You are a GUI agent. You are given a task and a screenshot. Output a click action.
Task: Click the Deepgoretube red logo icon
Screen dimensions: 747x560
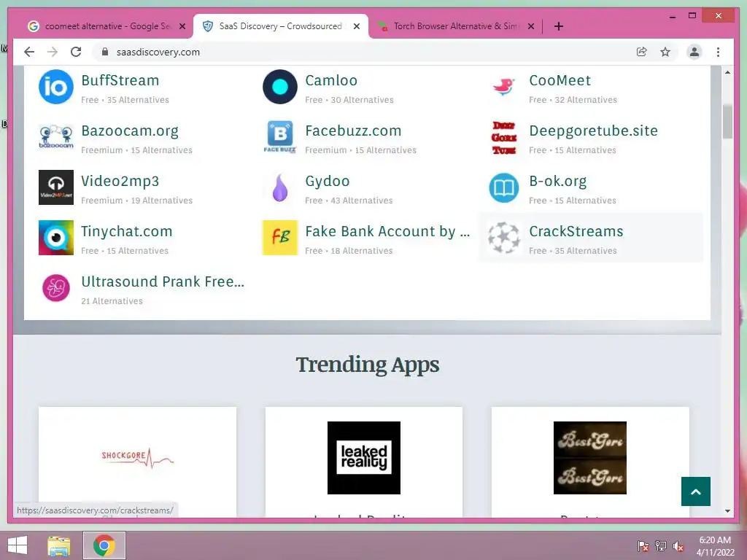(503, 137)
